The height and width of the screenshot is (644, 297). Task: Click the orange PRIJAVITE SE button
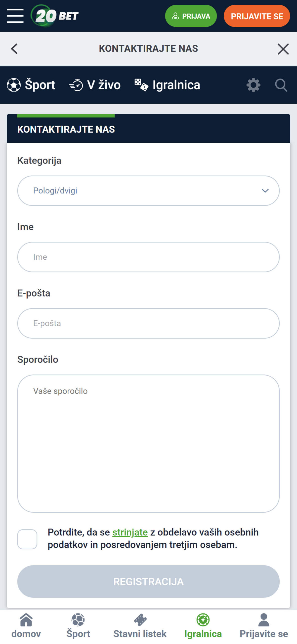click(x=257, y=16)
